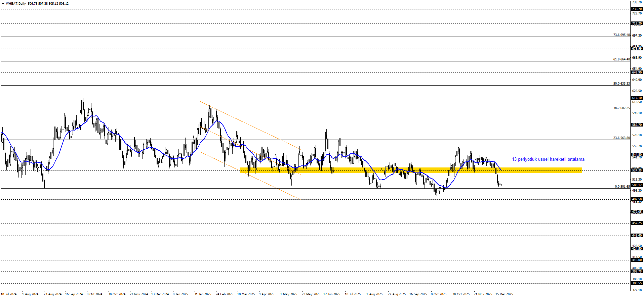The image size is (644, 298).
Task: Click the WHEAT,Daily chart title
Action: 16,4
